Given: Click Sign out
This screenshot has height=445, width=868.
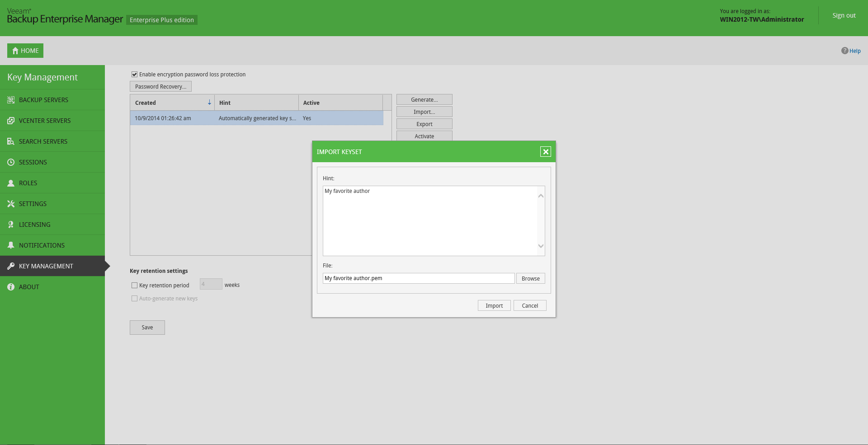Looking at the screenshot, I should tap(844, 15).
